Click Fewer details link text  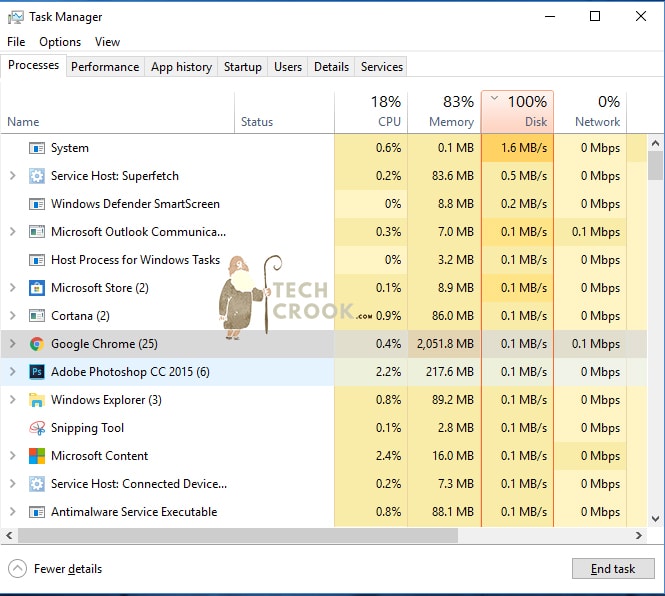[68, 569]
